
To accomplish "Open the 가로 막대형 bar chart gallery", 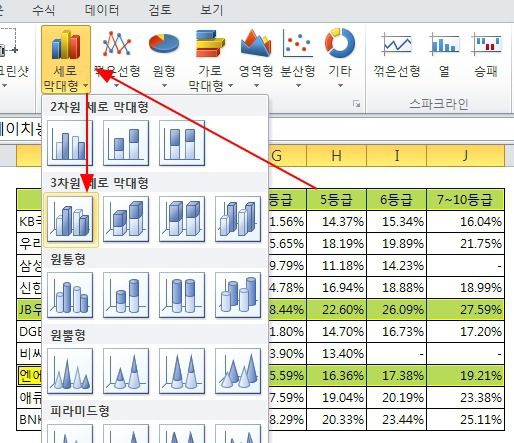I will (210, 60).
